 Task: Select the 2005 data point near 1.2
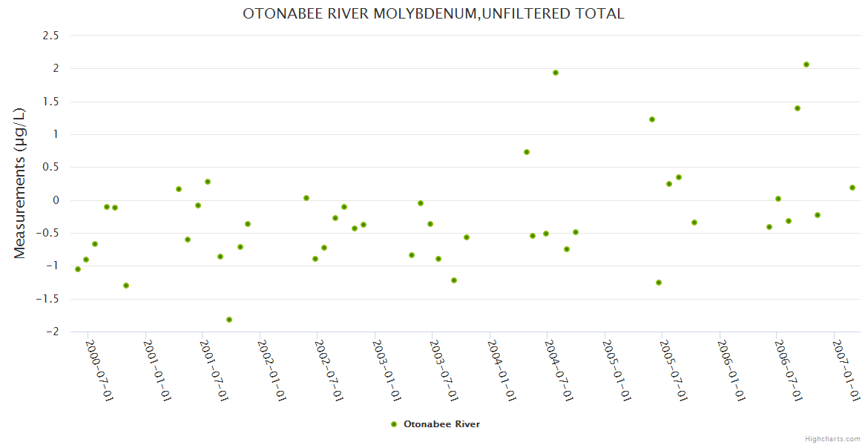[x=652, y=119]
